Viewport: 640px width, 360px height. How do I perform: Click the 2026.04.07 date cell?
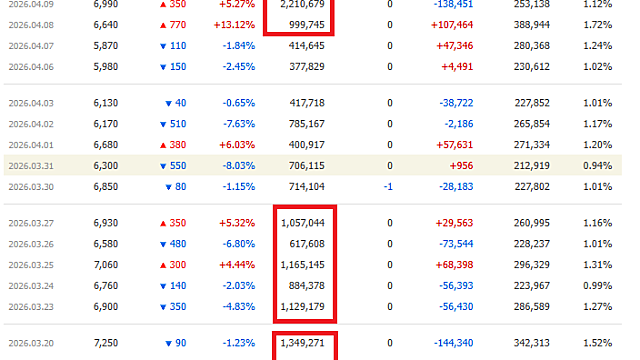[31, 46]
